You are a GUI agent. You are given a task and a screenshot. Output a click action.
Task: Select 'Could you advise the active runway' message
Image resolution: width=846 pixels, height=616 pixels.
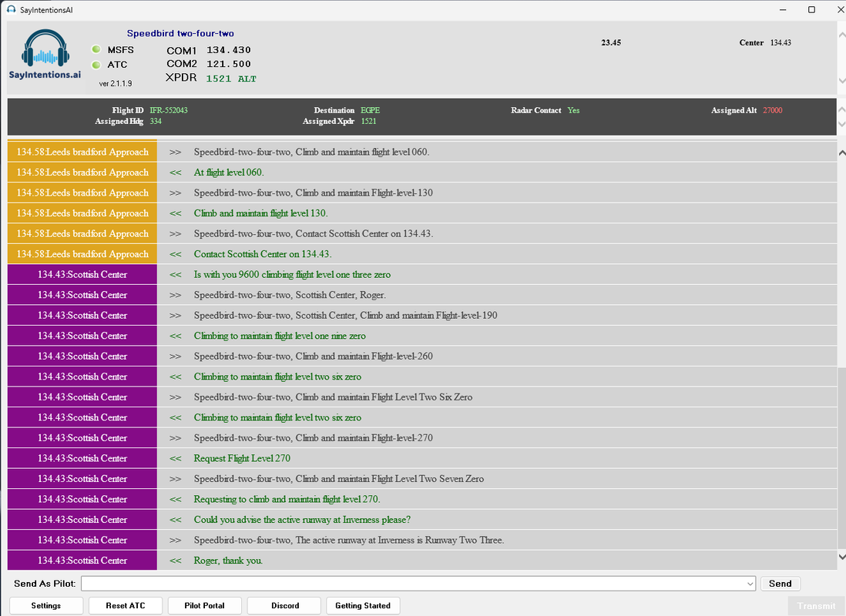coord(302,521)
